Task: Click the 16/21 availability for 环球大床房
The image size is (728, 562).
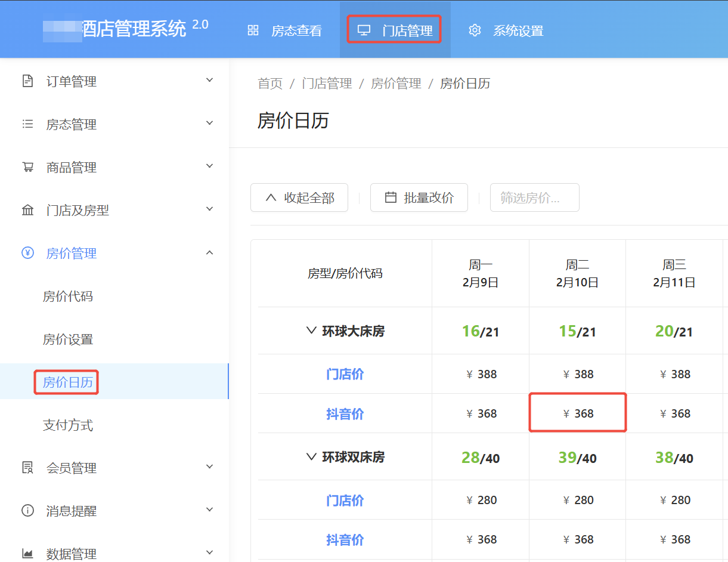Action: (481, 331)
